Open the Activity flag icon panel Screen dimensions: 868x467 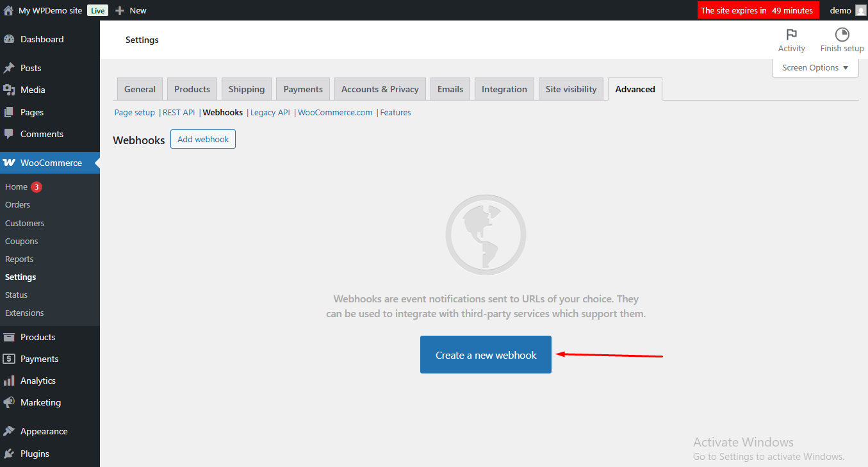click(x=791, y=35)
